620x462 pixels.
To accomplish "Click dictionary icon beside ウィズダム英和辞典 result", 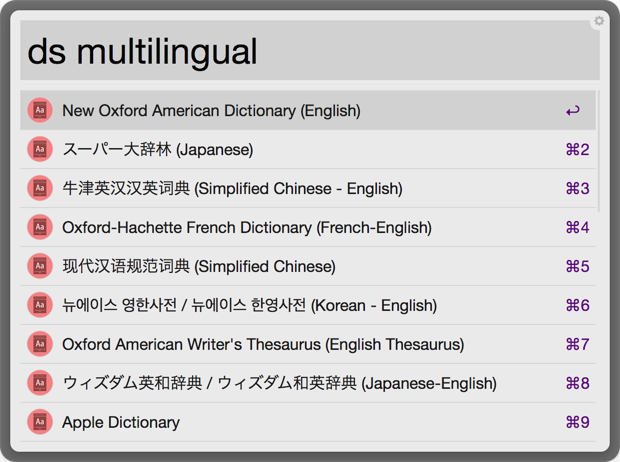I will pyautogui.click(x=40, y=383).
